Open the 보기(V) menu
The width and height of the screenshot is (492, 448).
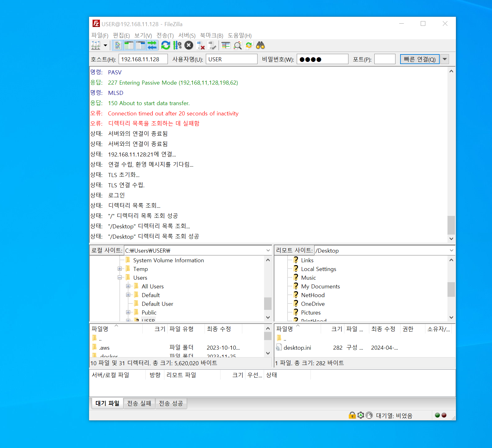[x=143, y=35]
